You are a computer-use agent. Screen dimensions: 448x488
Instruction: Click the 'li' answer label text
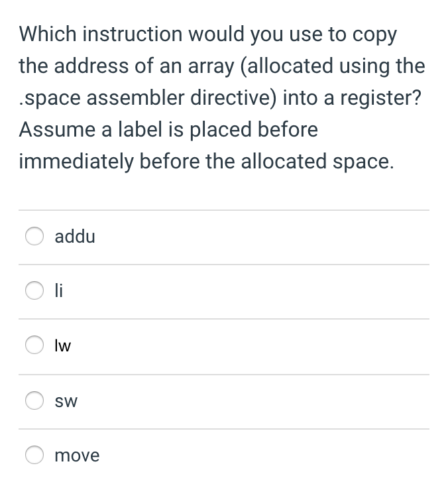coord(60,291)
